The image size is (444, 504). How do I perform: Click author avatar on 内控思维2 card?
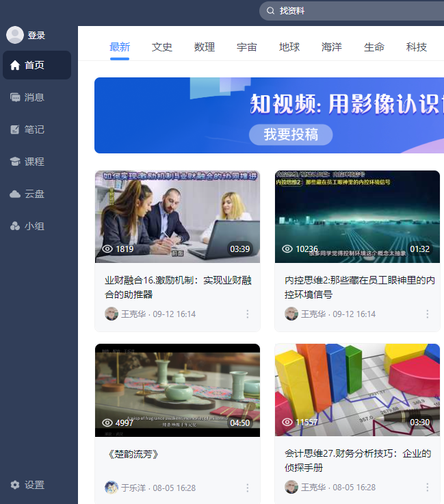(x=291, y=314)
